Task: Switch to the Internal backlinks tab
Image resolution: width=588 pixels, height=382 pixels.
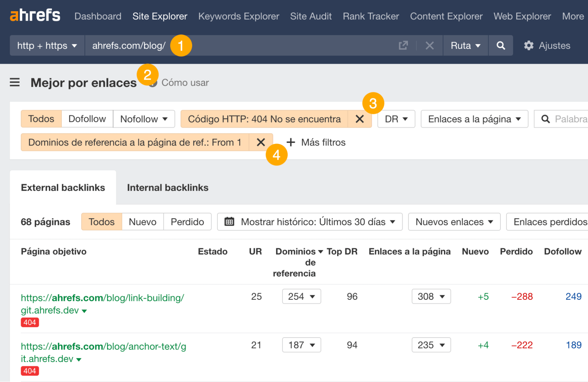Action: coord(167,187)
